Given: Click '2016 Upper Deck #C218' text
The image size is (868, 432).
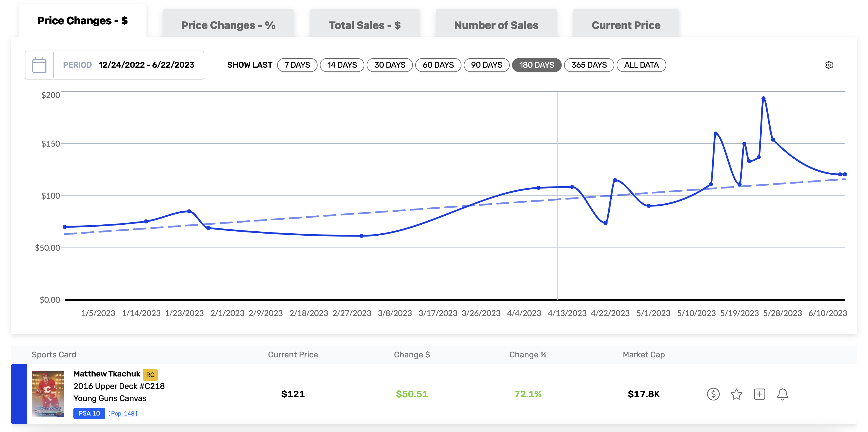Looking at the screenshot, I should 119,386.
